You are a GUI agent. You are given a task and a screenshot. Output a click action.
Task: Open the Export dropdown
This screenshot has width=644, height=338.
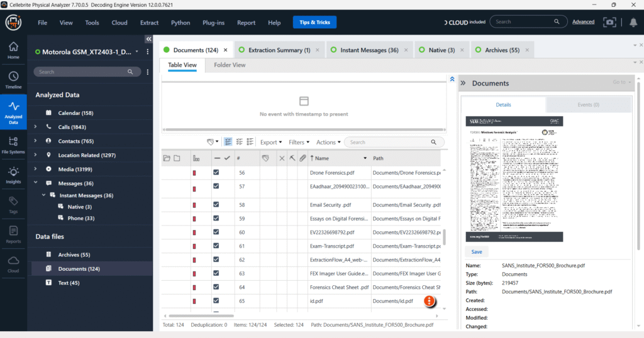click(271, 143)
